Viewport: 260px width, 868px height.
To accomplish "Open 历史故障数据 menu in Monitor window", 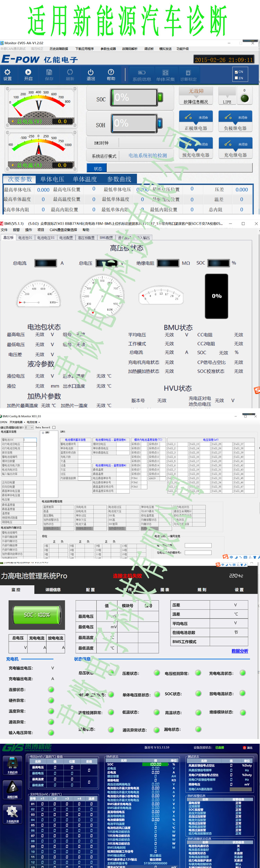I will click(x=59, y=49).
